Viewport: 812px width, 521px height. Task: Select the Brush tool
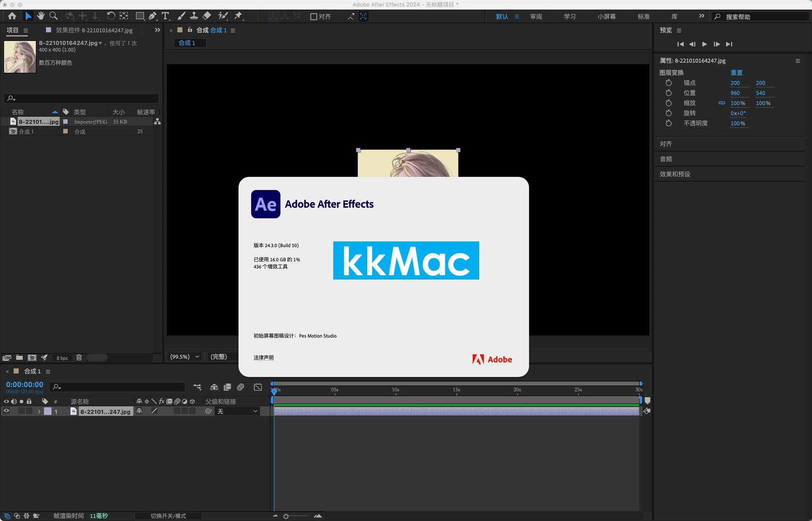(181, 16)
